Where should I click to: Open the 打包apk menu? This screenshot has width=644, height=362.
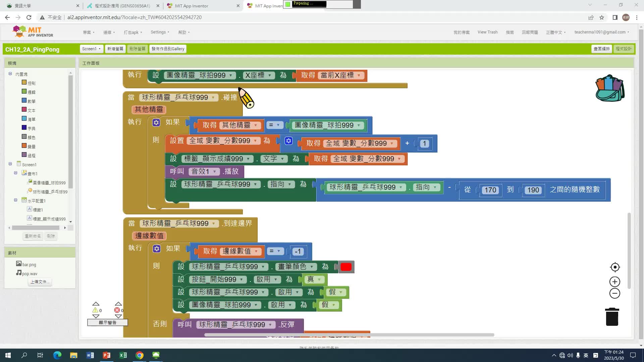(133, 32)
